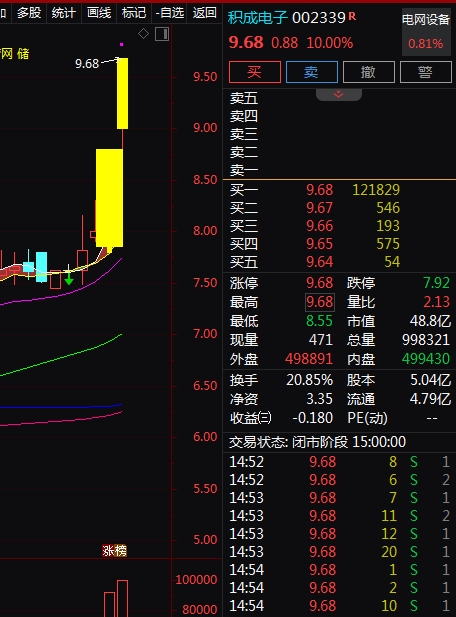456x617 pixels.
Task: Click the 净资 value 3.35
Action: point(319,399)
